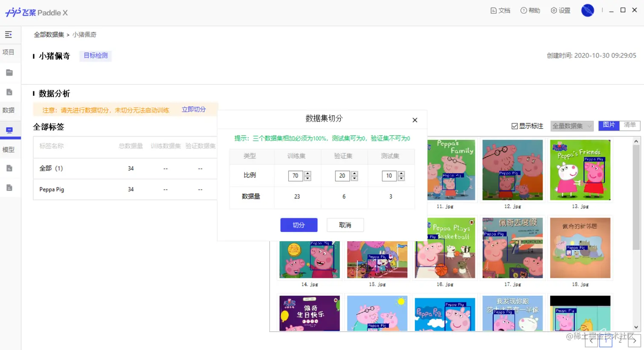Confirm with the 切分 button

299,225
